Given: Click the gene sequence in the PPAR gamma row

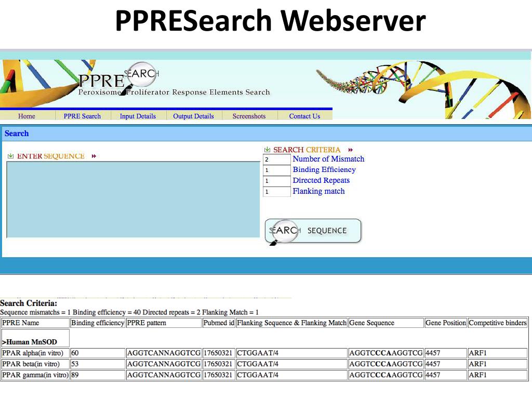Looking at the screenshot, I should 386,375.
